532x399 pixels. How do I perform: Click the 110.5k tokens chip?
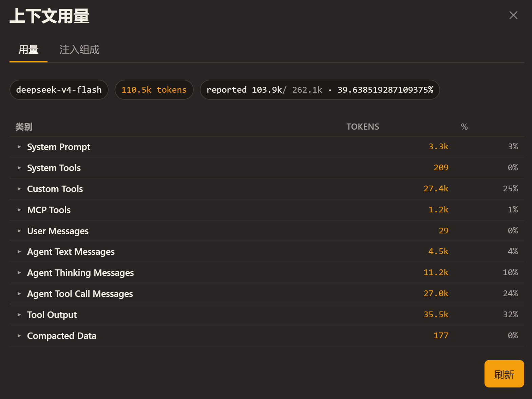tap(154, 90)
